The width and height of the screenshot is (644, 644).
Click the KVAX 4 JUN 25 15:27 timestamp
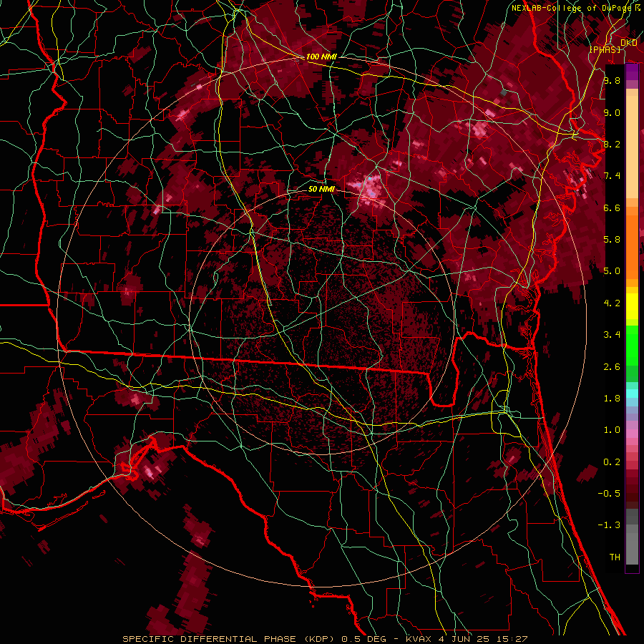pyautogui.click(x=467, y=639)
